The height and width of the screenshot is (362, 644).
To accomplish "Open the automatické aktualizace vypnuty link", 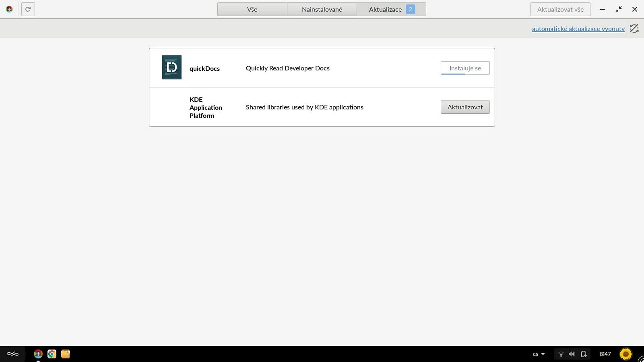I will click(x=578, y=29).
